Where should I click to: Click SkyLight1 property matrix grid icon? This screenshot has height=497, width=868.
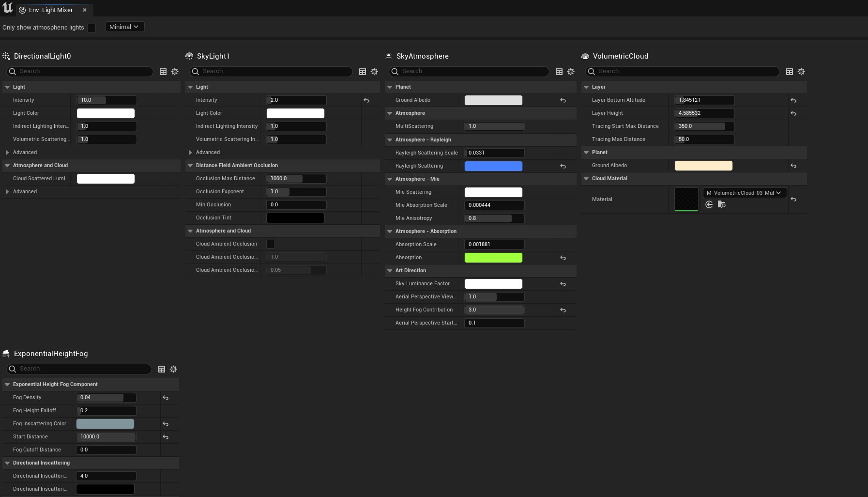pos(362,72)
